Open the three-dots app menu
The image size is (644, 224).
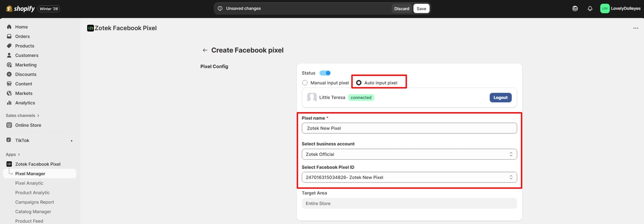click(x=636, y=28)
